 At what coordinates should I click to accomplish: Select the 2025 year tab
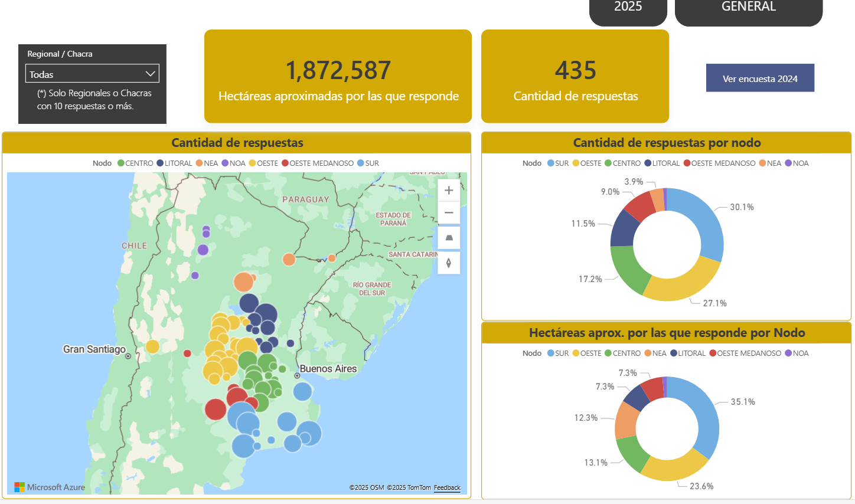[x=628, y=8]
